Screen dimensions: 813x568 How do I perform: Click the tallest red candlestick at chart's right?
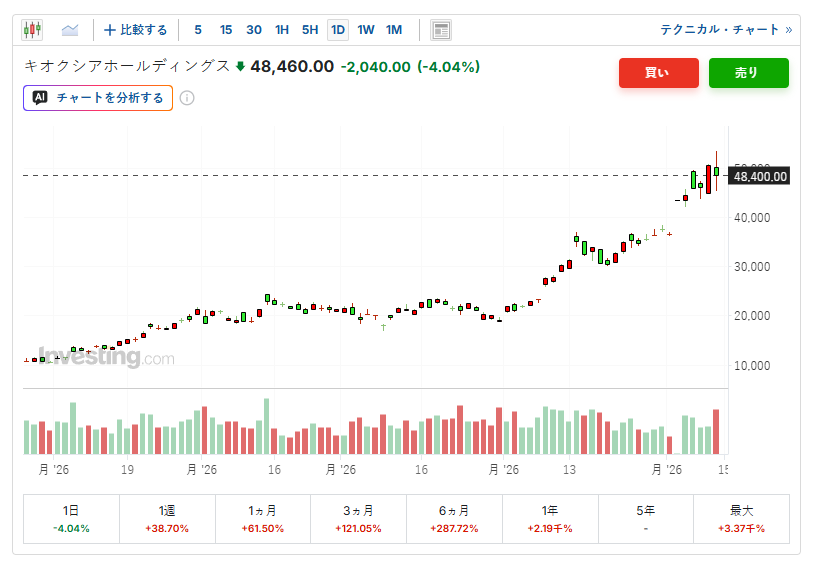coord(708,179)
